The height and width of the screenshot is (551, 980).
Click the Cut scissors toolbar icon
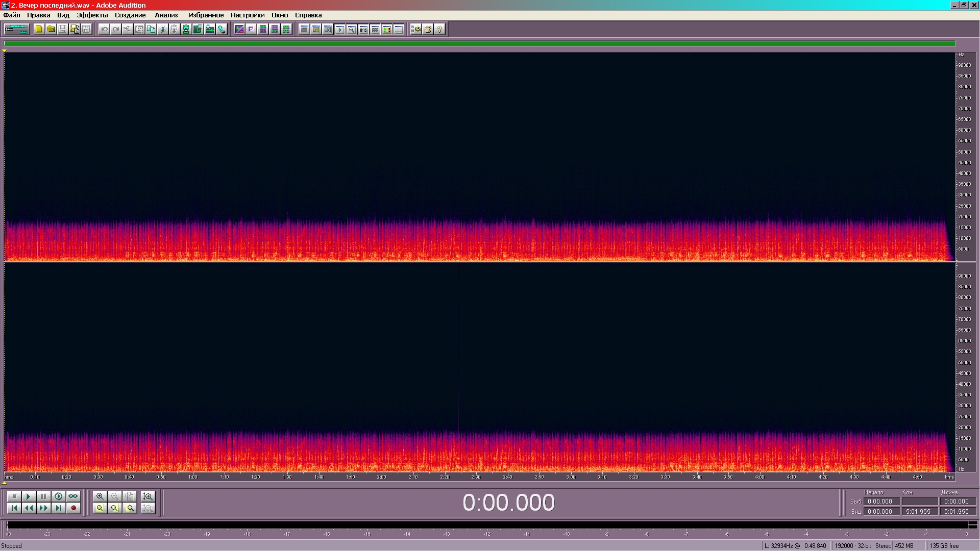pyautogui.click(x=163, y=29)
